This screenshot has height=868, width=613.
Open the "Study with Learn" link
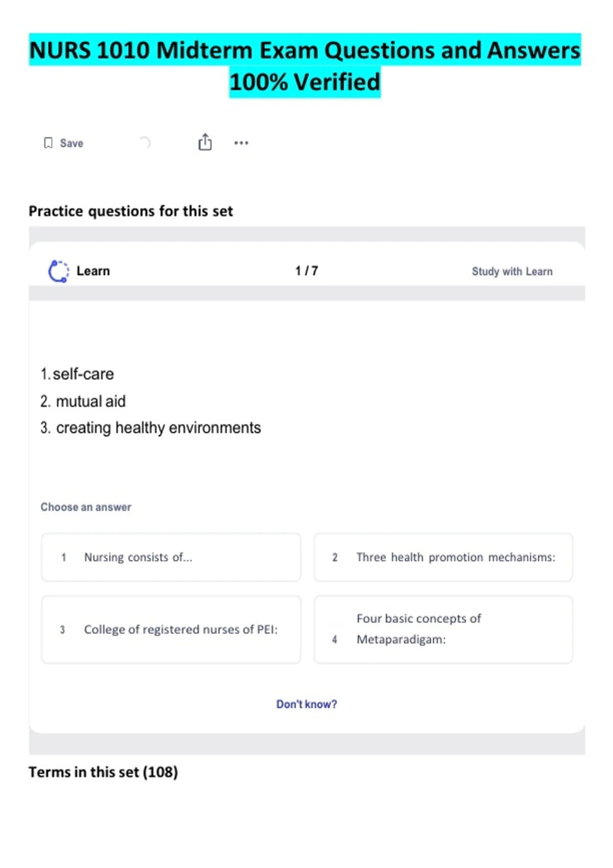(512, 271)
